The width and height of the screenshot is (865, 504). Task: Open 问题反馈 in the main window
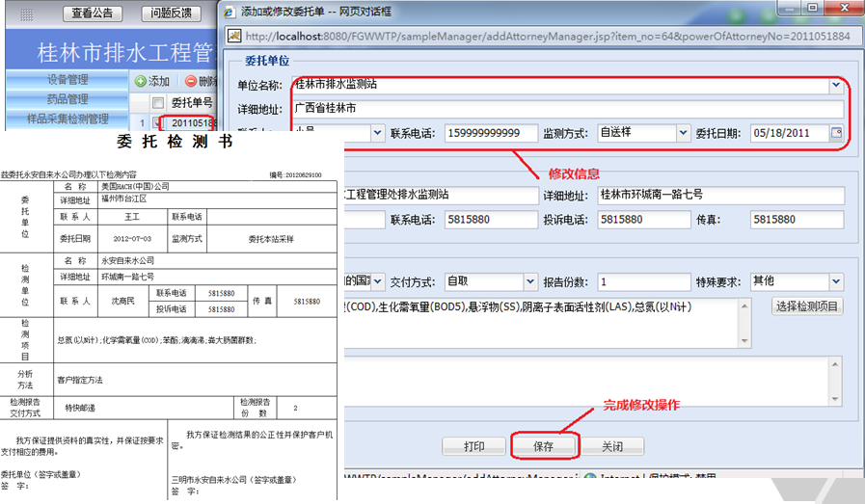click(171, 13)
